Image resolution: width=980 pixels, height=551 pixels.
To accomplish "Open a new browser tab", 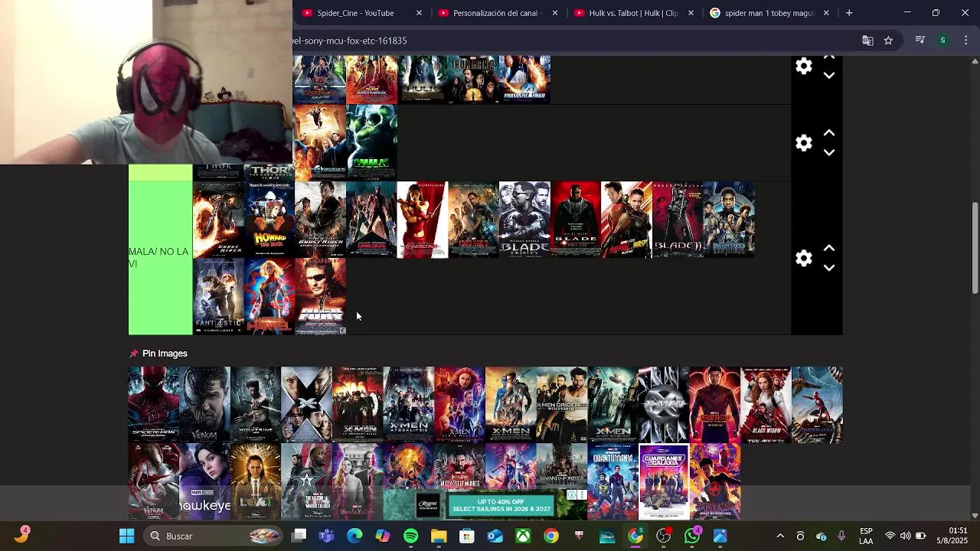I will click(849, 13).
